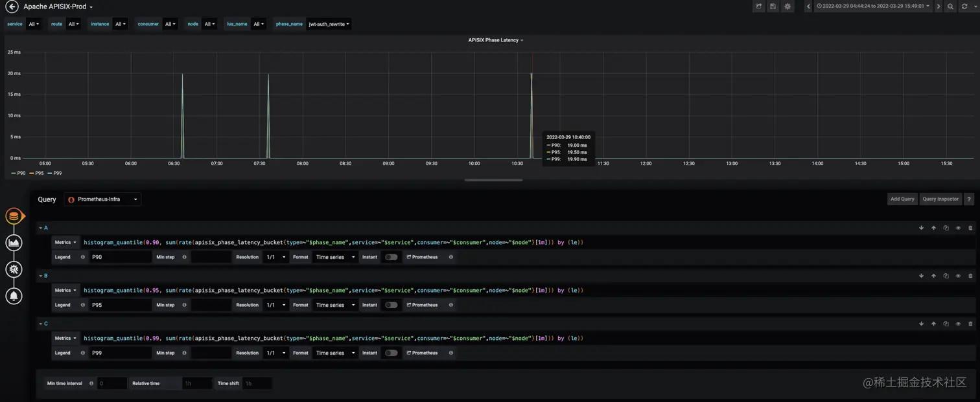Toggle Instant switch for query B
Viewport: 980px width, 402px height.
(x=391, y=305)
